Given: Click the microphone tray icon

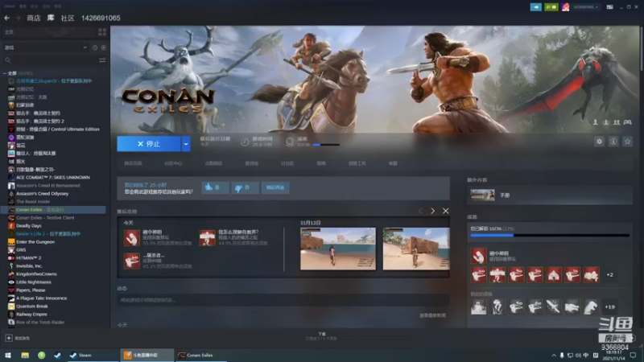Looking at the screenshot, I should pos(562,355).
